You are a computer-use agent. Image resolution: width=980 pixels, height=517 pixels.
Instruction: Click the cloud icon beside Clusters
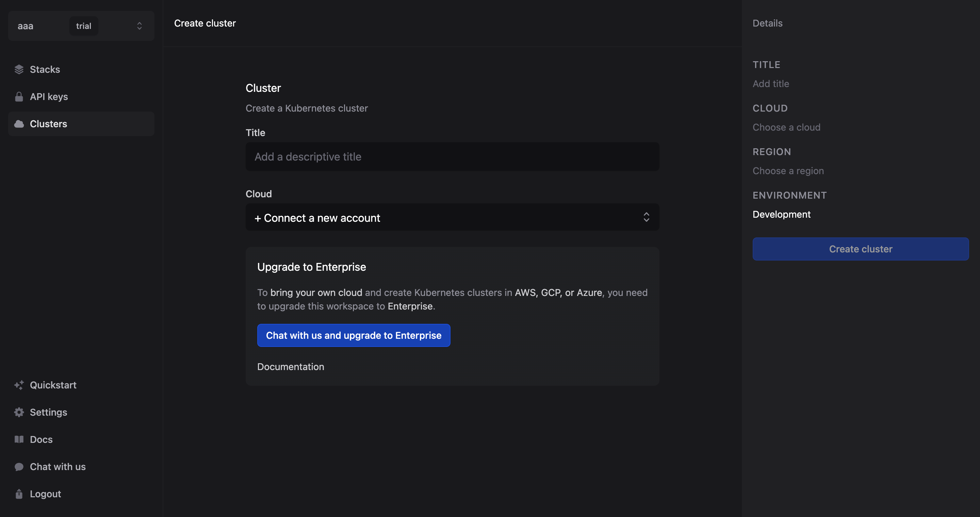[19, 124]
